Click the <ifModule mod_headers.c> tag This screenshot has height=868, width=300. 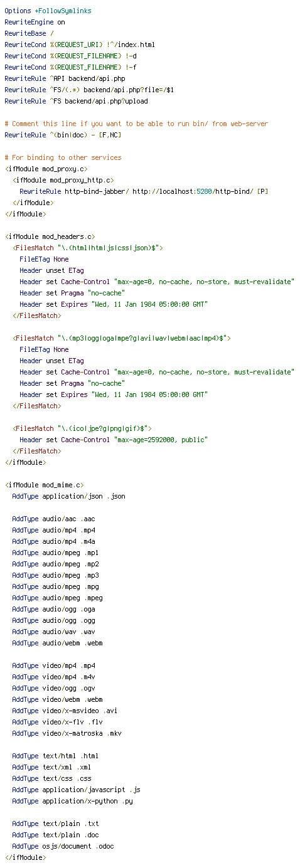pos(50,236)
